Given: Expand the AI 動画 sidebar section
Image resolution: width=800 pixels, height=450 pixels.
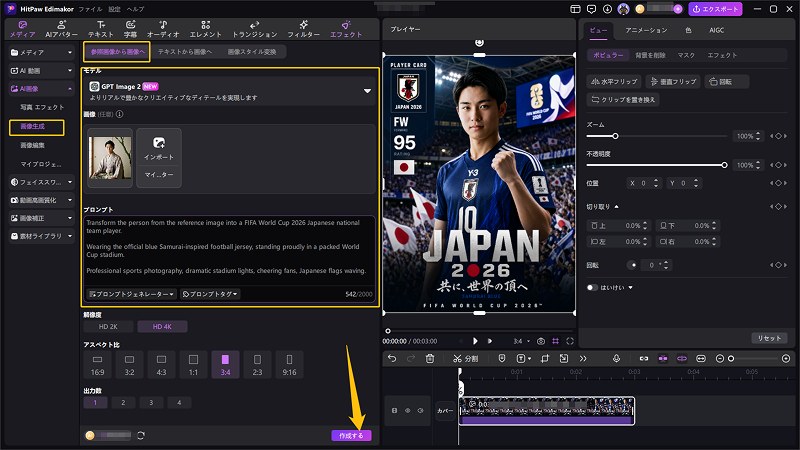Looking at the screenshot, I should pos(41,70).
